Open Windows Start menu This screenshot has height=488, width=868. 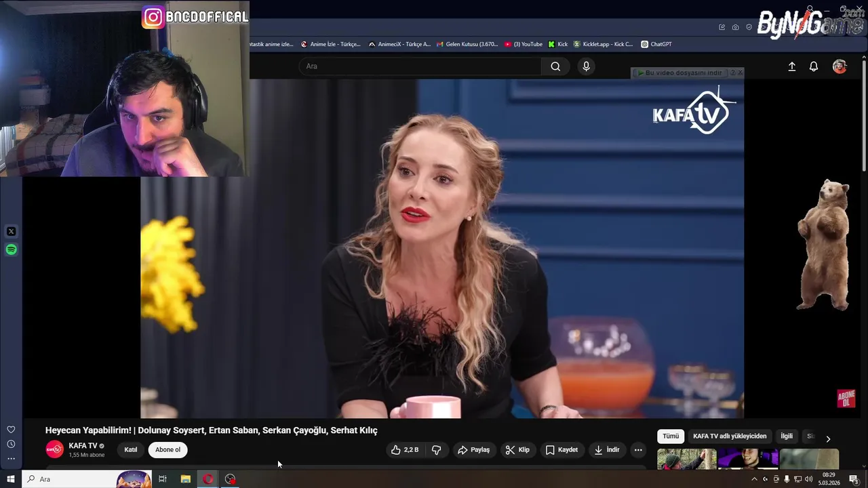(11, 479)
